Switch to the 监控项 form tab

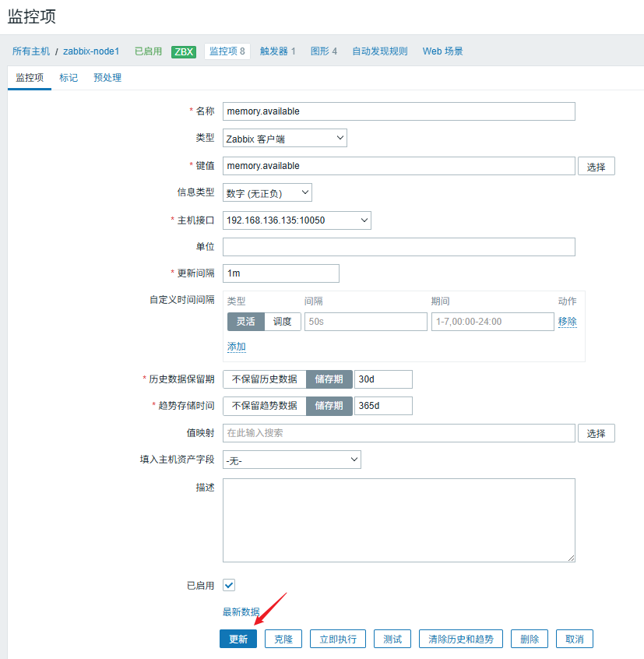(30, 78)
